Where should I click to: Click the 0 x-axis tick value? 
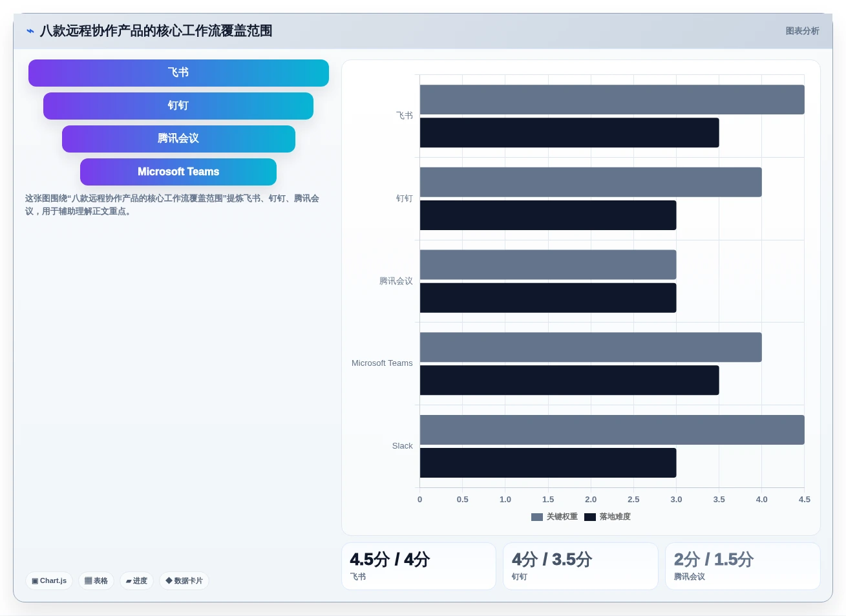(420, 500)
